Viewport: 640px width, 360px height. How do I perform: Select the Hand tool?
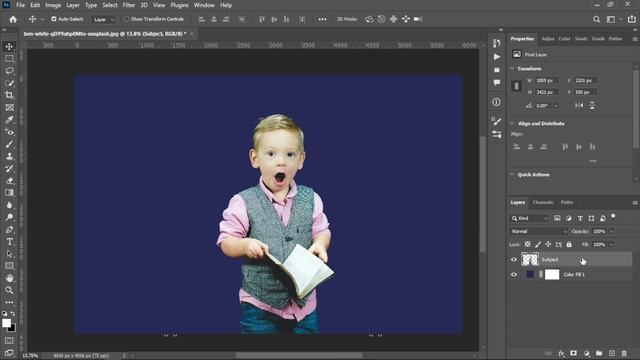9,278
